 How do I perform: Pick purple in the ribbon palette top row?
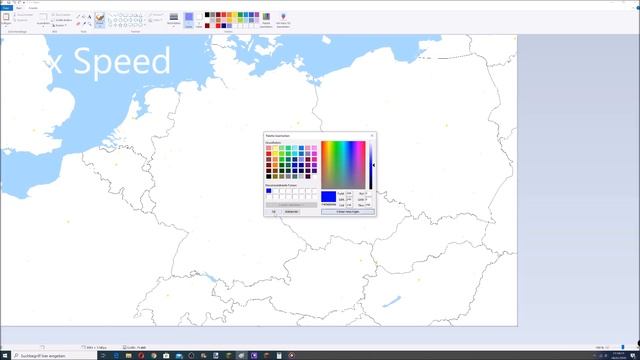click(257, 15)
